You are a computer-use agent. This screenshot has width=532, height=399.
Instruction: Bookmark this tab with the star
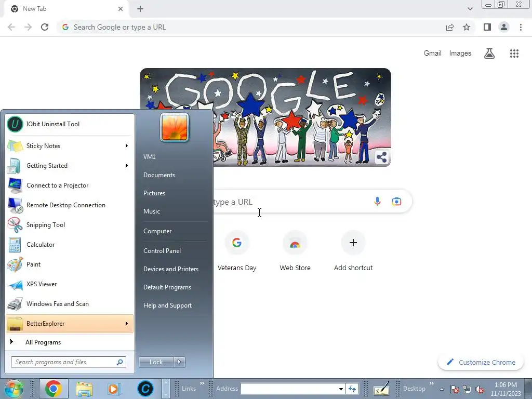tap(467, 27)
